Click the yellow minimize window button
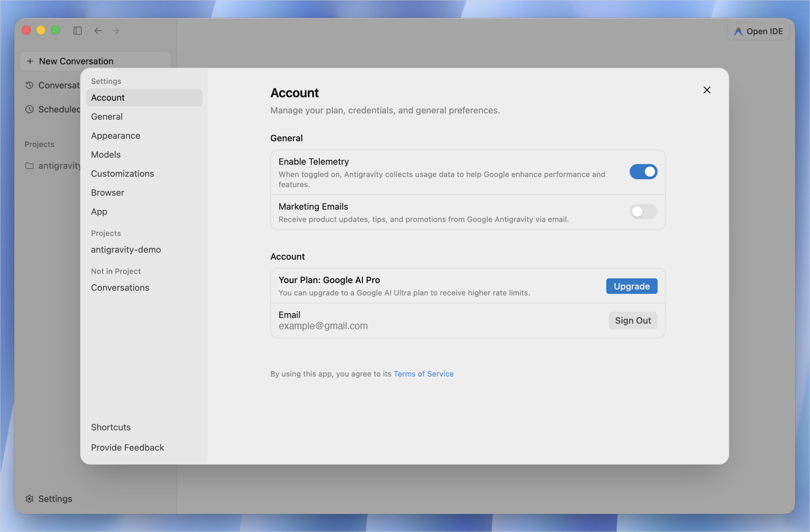This screenshot has height=532, width=810. (41, 30)
